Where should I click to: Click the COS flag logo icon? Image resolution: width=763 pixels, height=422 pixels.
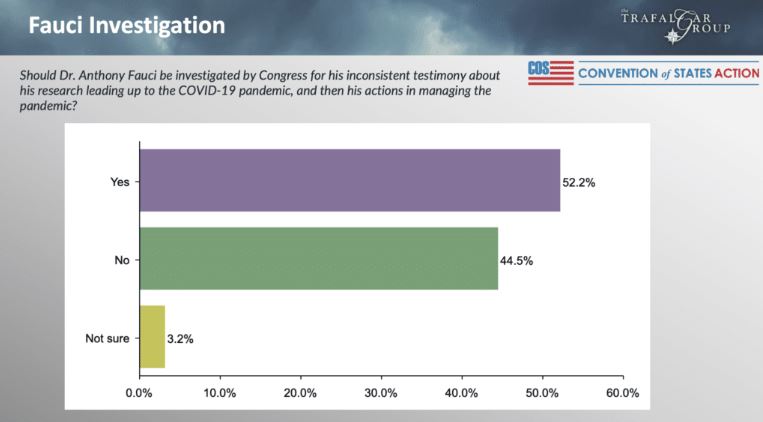pos(550,74)
